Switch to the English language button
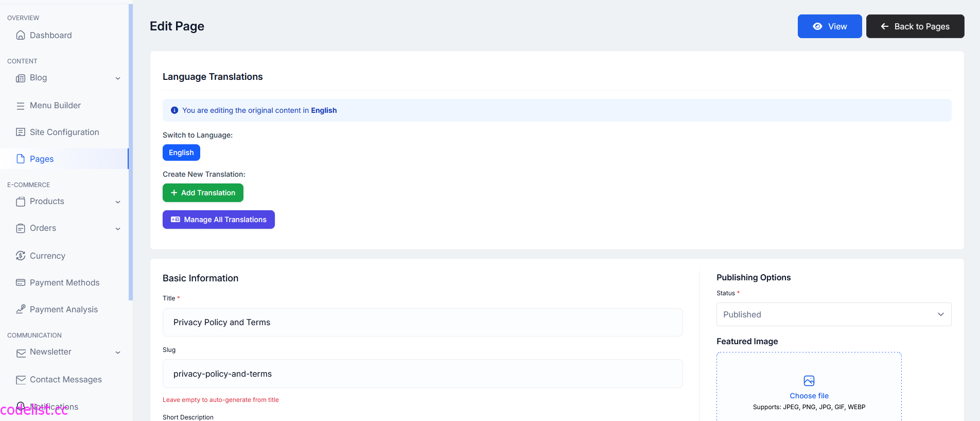 (x=181, y=153)
